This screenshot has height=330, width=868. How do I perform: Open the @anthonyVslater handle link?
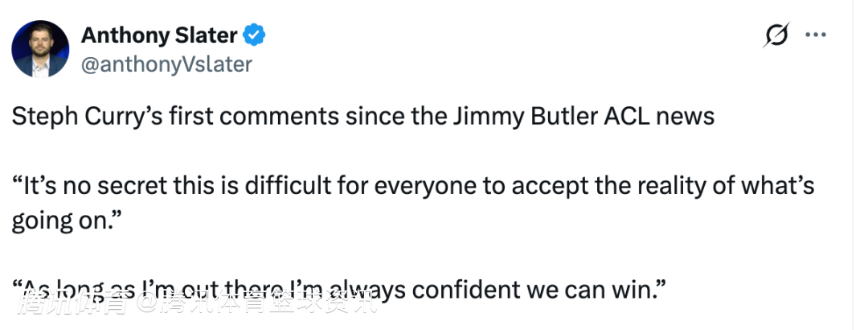(166, 64)
